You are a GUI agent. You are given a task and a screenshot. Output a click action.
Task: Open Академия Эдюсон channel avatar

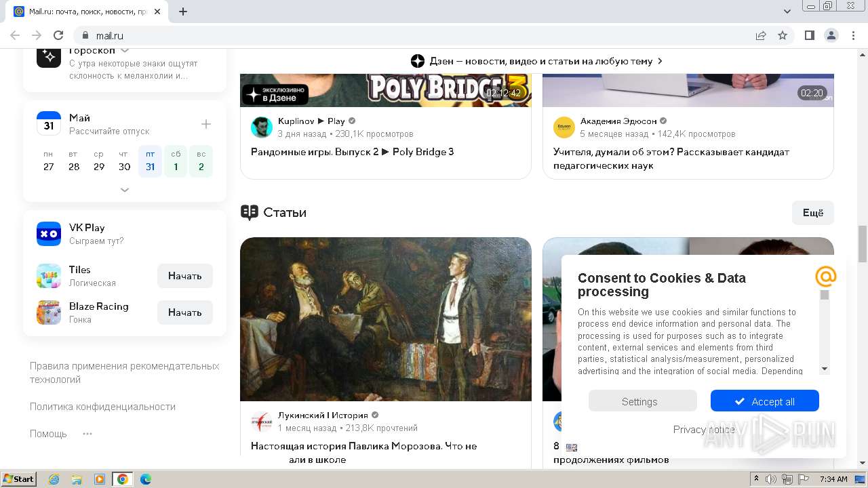[x=564, y=127]
